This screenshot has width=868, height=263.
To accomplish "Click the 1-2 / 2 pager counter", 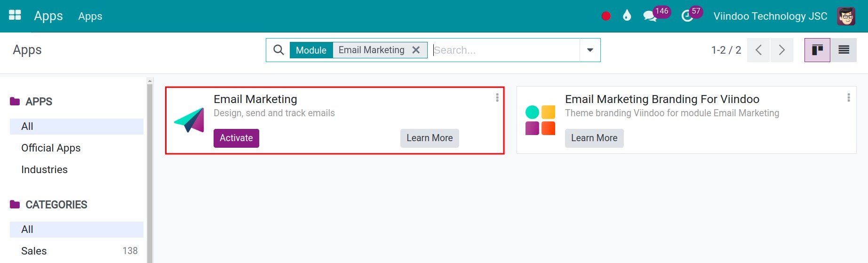I will pyautogui.click(x=726, y=50).
